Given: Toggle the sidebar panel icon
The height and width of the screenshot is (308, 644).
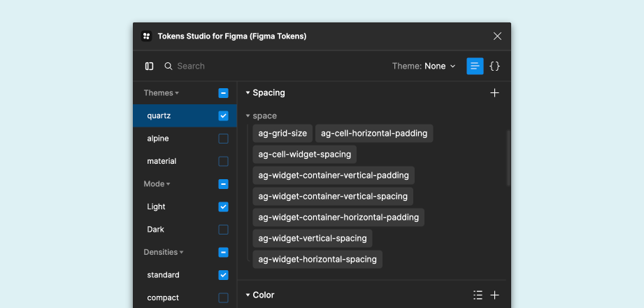Looking at the screenshot, I should point(150,66).
